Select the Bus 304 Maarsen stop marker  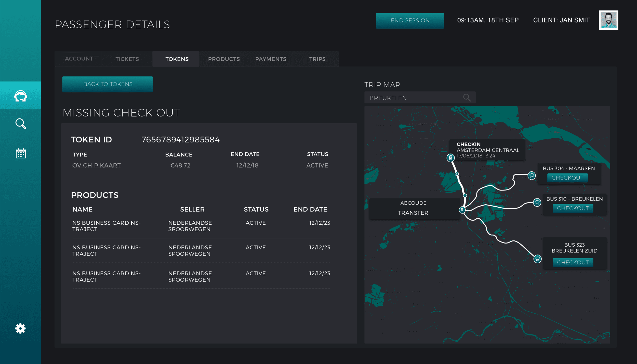coord(532,176)
